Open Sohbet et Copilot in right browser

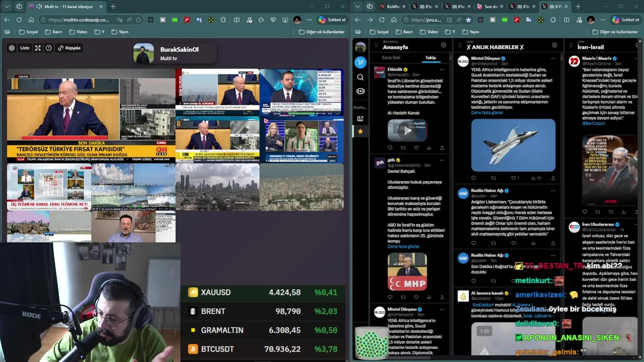pyautogui.click(x=625, y=20)
